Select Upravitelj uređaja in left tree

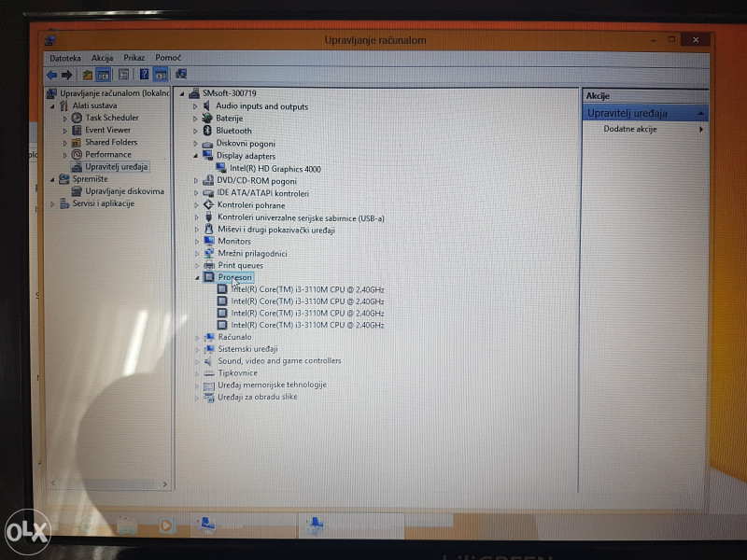pos(116,167)
